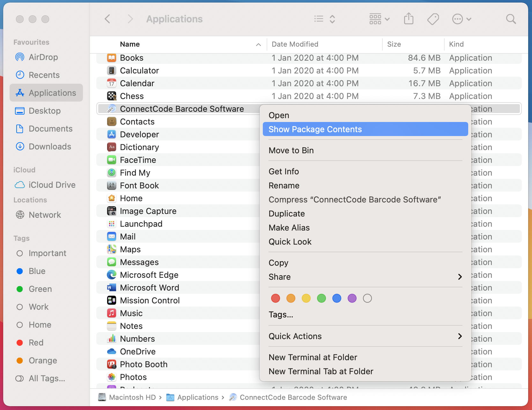Show All Tags in the sidebar

pos(46,378)
